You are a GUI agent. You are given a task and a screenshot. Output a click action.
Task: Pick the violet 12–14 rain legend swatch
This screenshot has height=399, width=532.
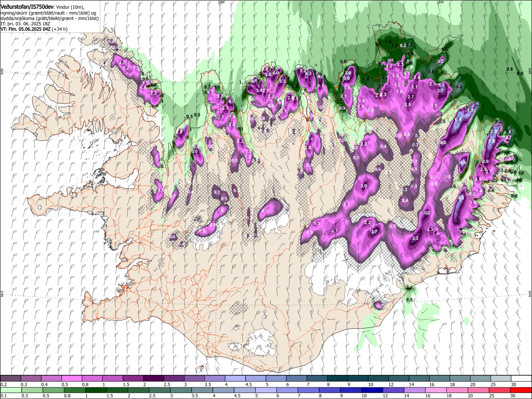(x=393, y=390)
